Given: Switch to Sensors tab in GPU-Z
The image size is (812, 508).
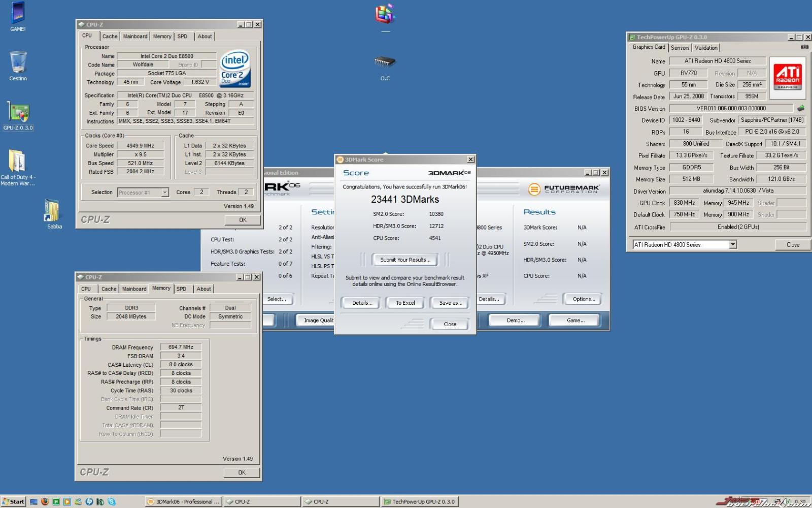Looking at the screenshot, I should tap(680, 48).
